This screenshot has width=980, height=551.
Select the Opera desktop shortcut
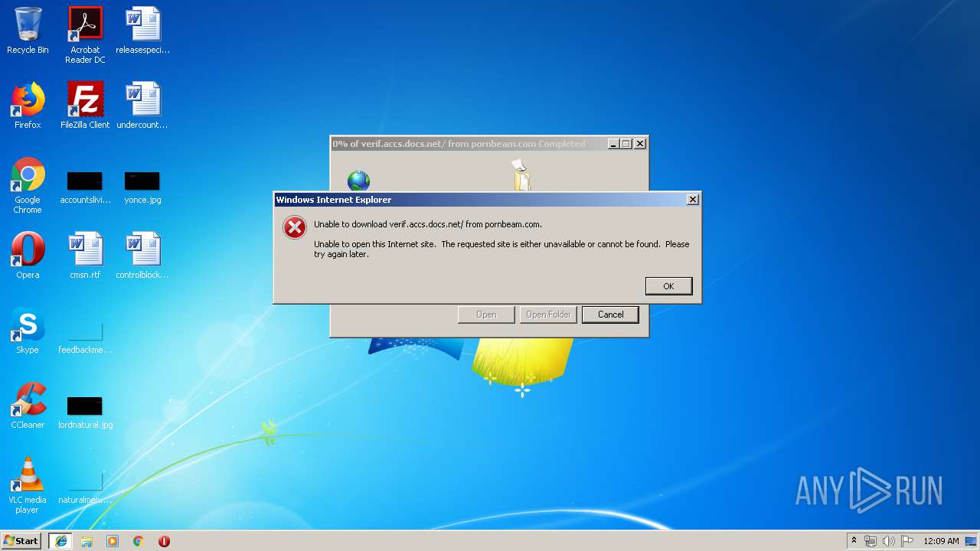(28, 256)
